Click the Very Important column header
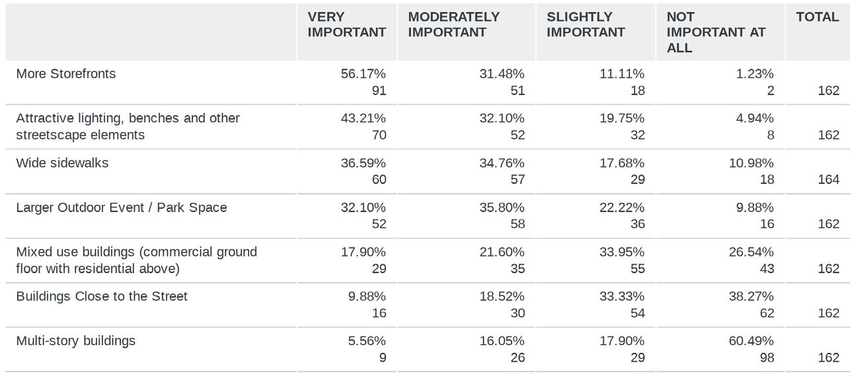The height and width of the screenshot is (384, 868). (x=346, y=24)
